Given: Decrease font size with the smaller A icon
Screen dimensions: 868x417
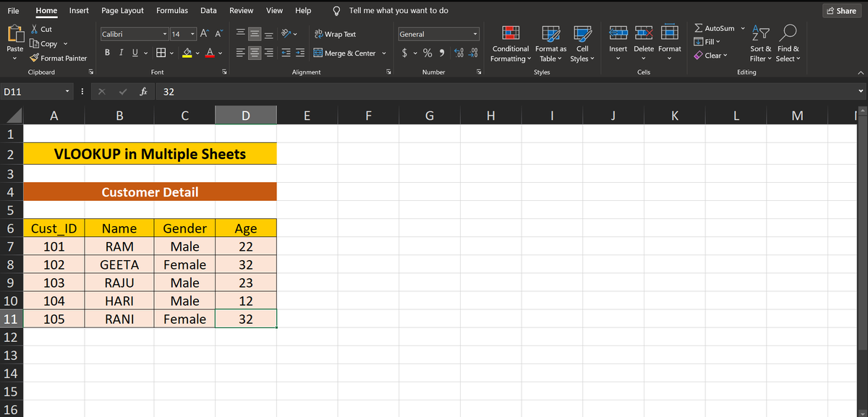Looking at the screenshot, I should tap(219, 34).
